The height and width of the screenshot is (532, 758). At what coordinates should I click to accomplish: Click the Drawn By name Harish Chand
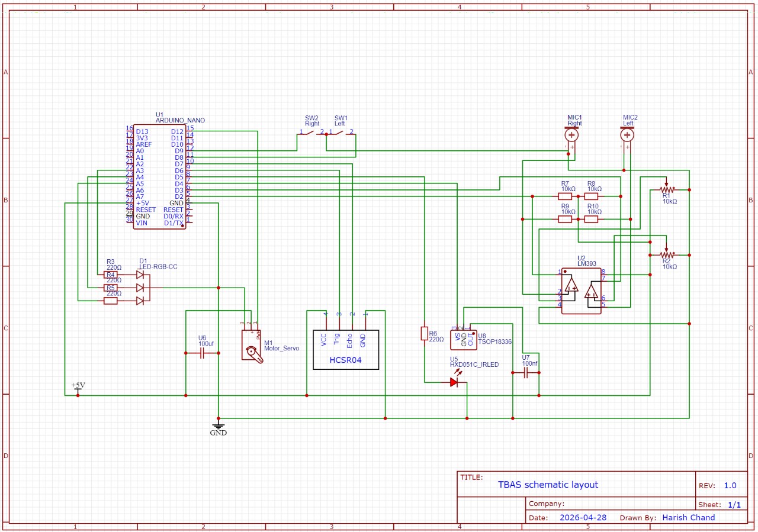pos(689,517)
